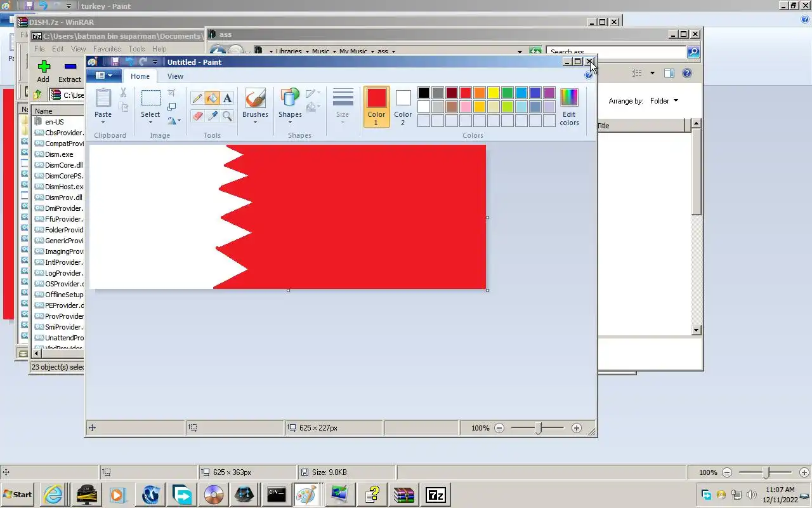Open Customize Quick Access Toolbar dropdown

pyautogui.click(x=155, y=62)
